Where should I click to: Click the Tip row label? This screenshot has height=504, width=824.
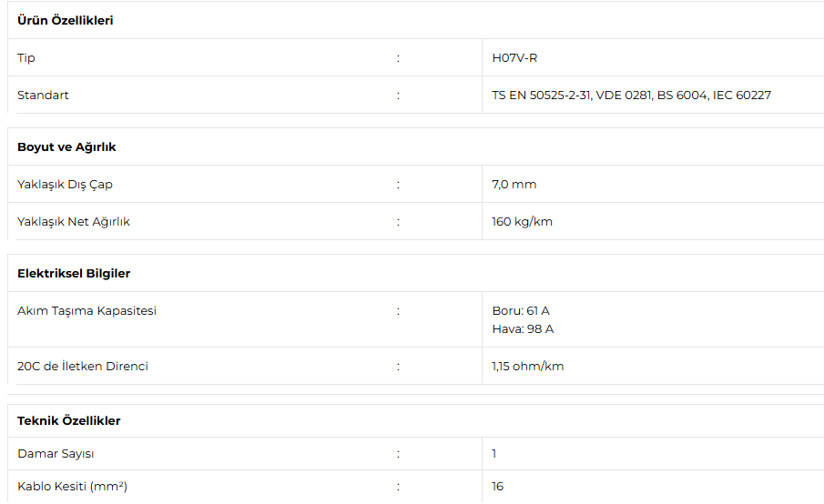[x=26, y=57]
